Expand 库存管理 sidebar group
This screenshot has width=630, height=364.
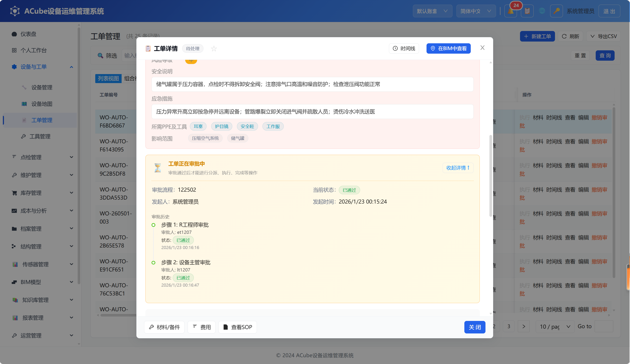pos(40,193)
